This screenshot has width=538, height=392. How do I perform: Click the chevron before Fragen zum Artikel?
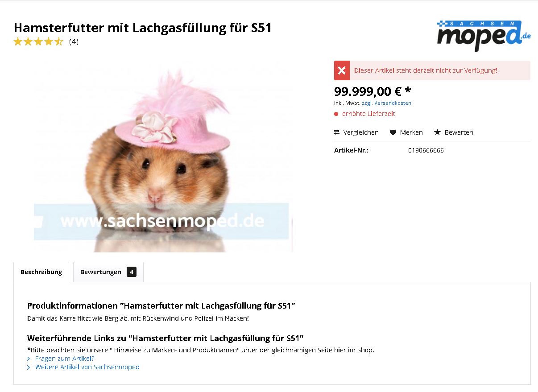tap(29, 359)
